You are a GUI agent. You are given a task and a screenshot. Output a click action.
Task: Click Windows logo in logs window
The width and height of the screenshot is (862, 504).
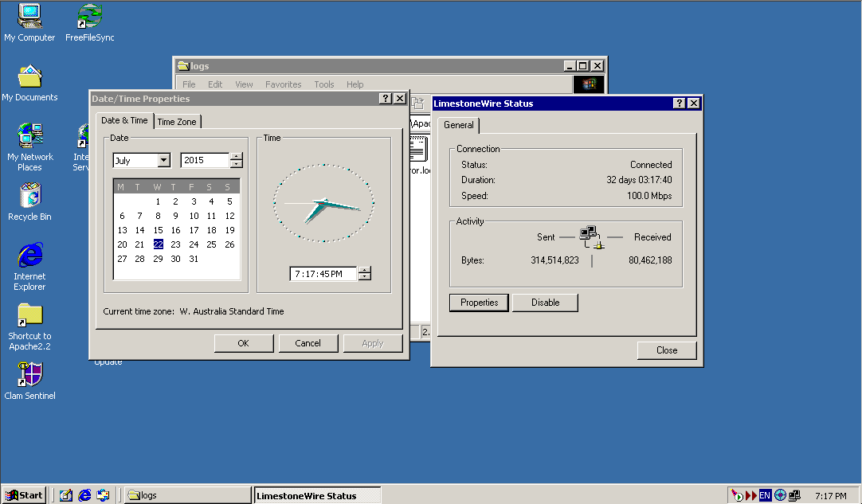point(589,84)
